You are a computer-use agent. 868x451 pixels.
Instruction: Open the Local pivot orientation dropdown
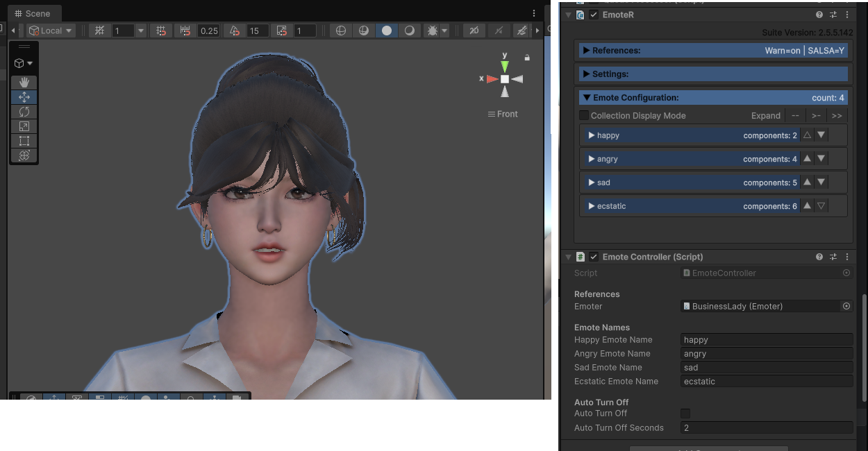pos(51,31)
